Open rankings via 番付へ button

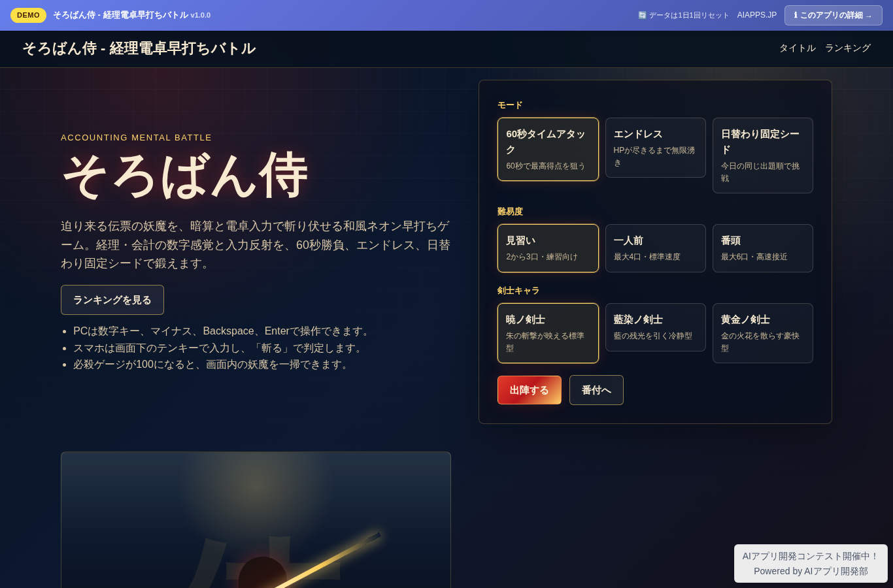coord(596,390)
